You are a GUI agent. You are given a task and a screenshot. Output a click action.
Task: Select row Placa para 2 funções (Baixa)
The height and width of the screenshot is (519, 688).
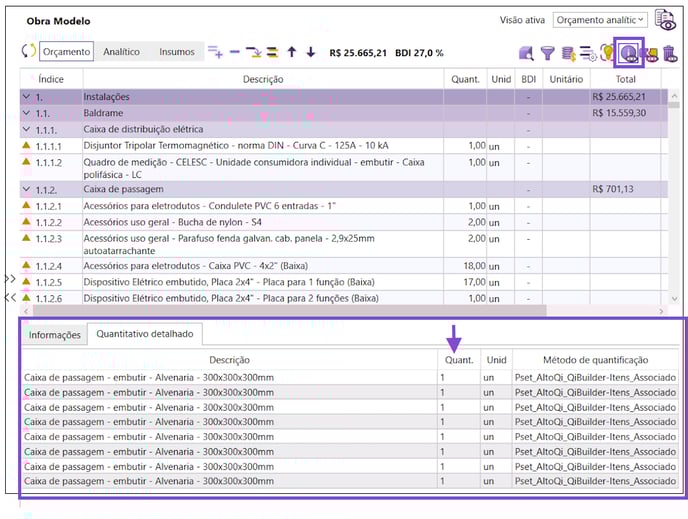(344, 298)
